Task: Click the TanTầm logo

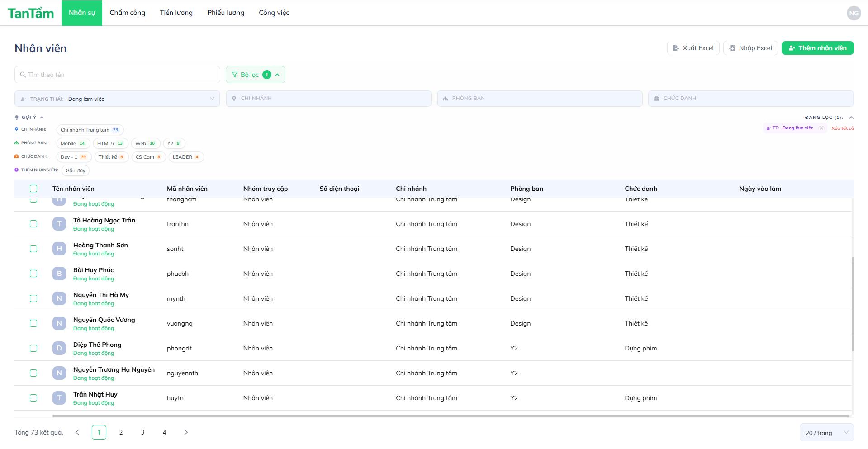Action: click(31, 13)
